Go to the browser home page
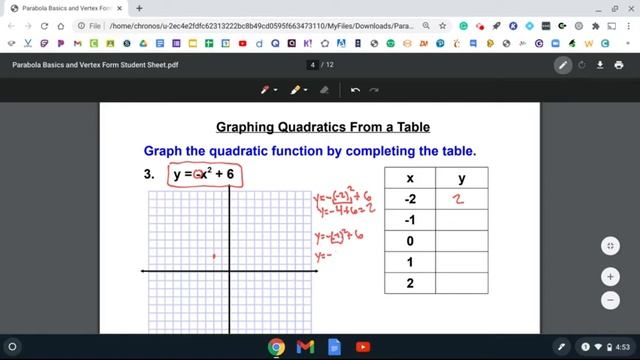Screen dimensions: 640x360 [61, 26]
